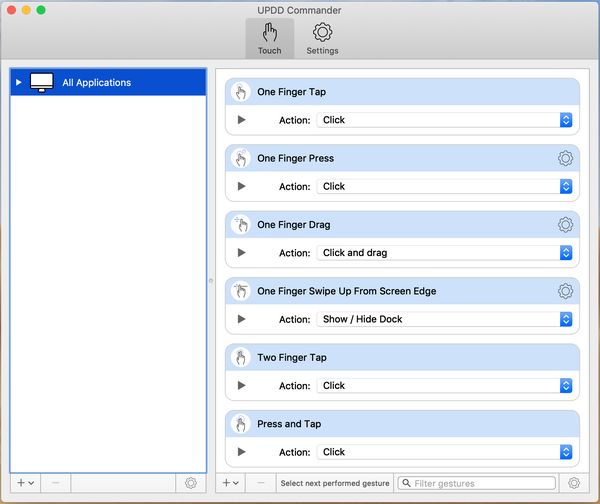
Task: Open Show / Hide Dock action dropdown
Action: [x=444, y=319]
